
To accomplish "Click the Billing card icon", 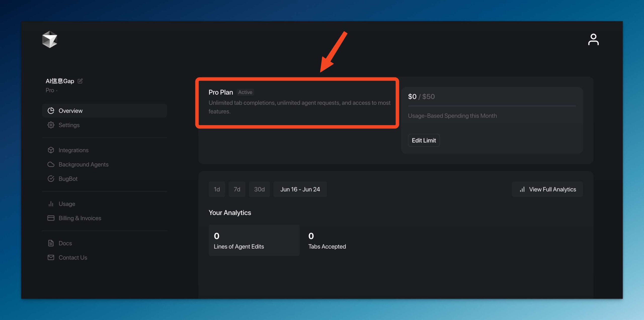I will (x=51, y=218).
